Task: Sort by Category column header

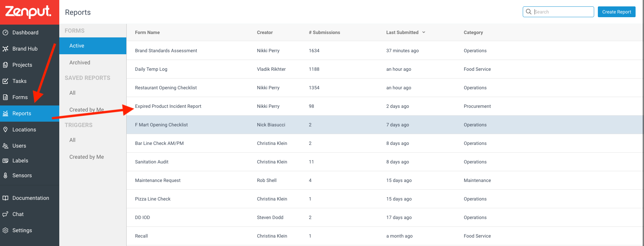Action: pos(473,33)
